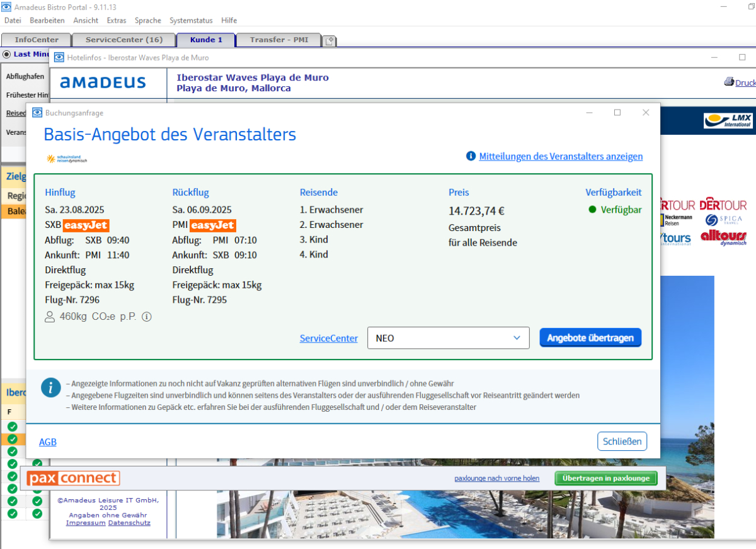Click the printer icon next to Drucken
The image size is (756, 549).
729,82
